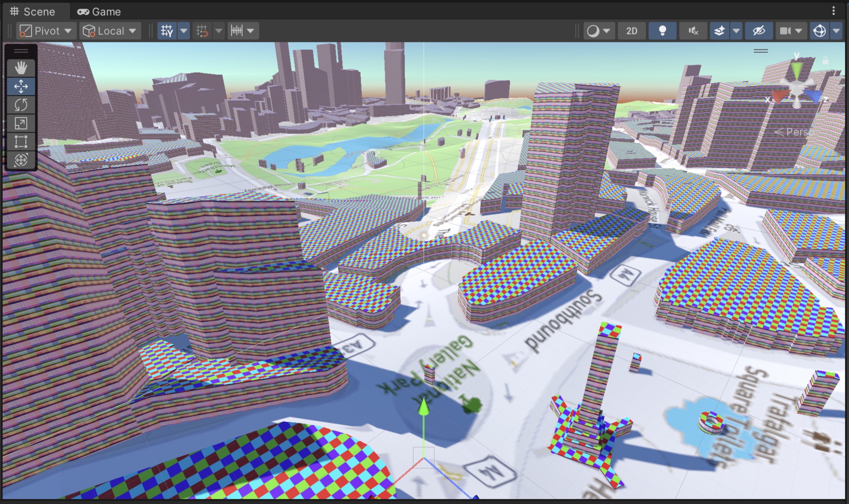Image resolution: width=849 pixels, height=504 pixels.
Task: Expand the scene effects dropdown arrow
Action: (x=736, y=31)
